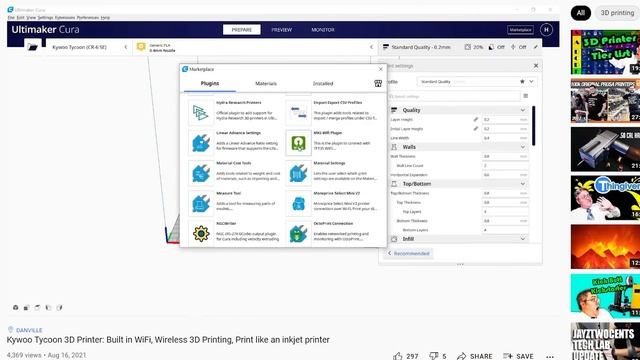
Task: Like the video with thumbs-up icon
Action: pyautogui.click(x=398, y=356)
